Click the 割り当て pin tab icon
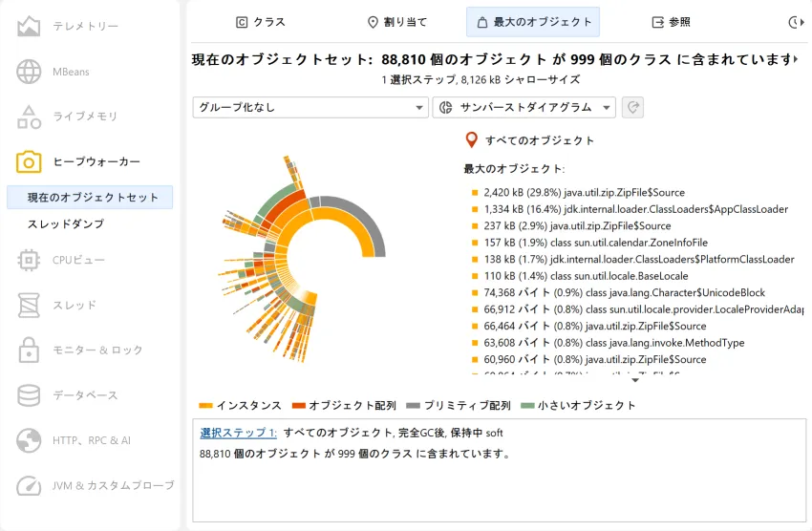This screenshot has width=812, height=531. click(373, 22)
